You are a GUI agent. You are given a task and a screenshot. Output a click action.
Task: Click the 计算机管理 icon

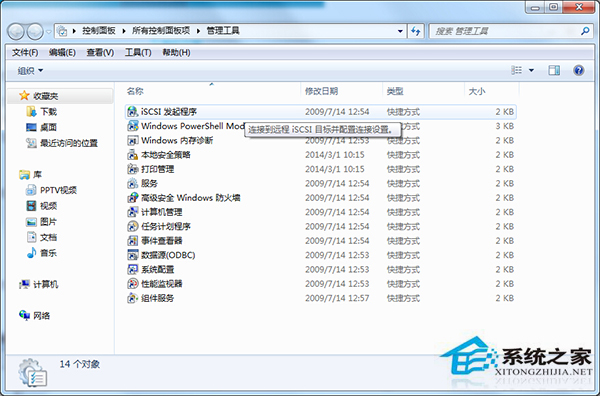point(132,212)
